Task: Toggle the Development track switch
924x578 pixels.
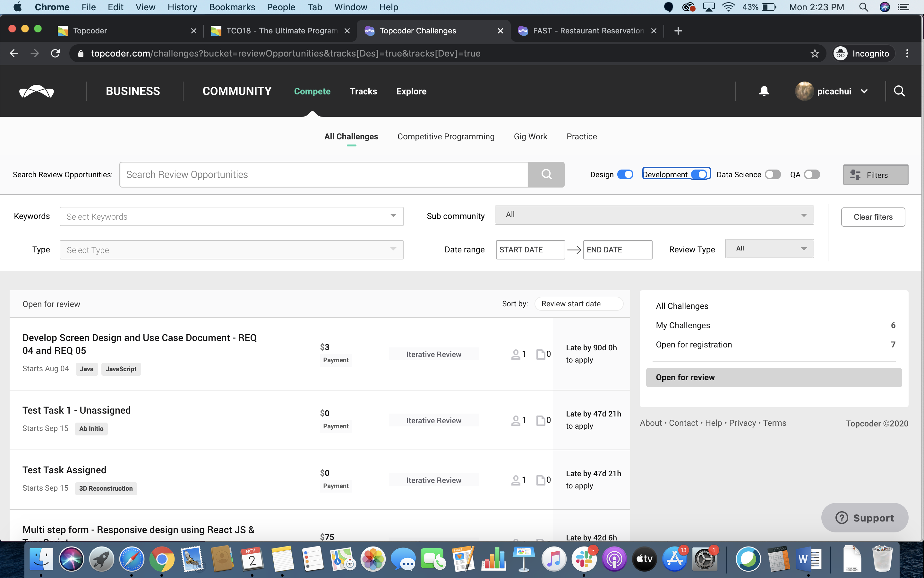Action: 699,174
